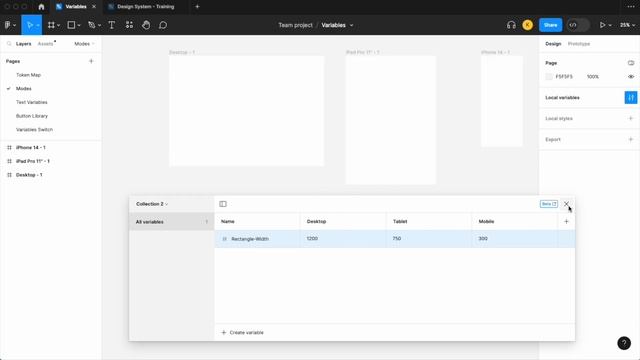Toggle Dev Mode switch
This screenshot has width=640, height=360.
(x=578, y=25)
